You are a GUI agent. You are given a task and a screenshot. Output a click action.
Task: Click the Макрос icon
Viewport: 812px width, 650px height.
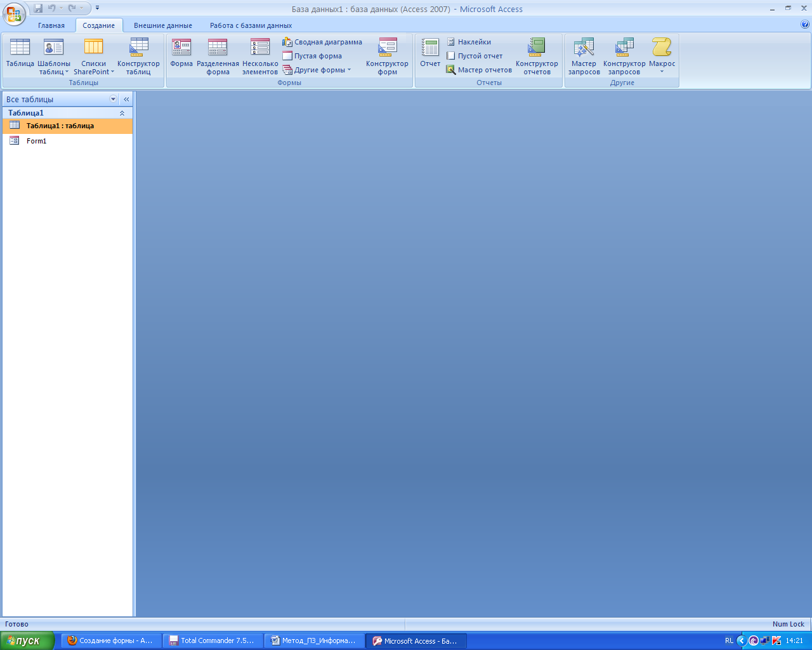pos(662,48)
